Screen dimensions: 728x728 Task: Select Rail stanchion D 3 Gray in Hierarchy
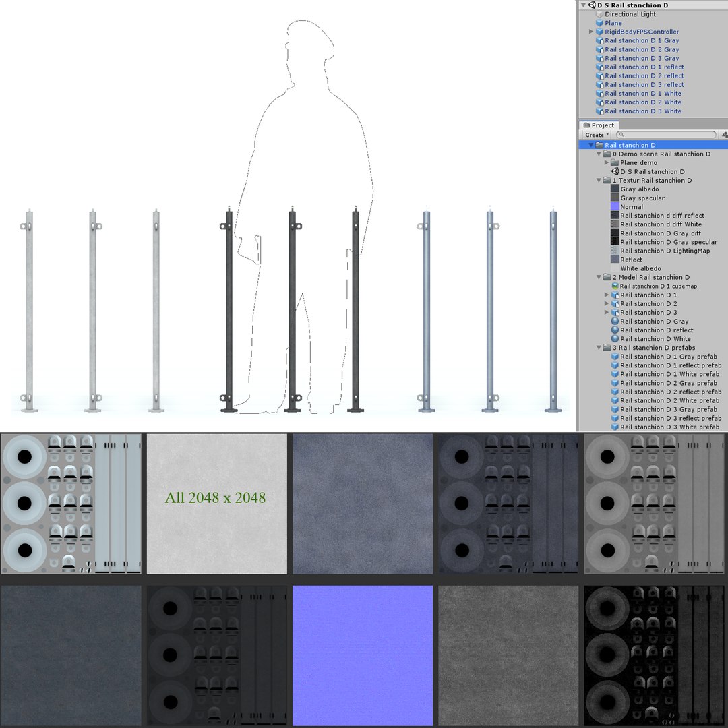[642, 58]
